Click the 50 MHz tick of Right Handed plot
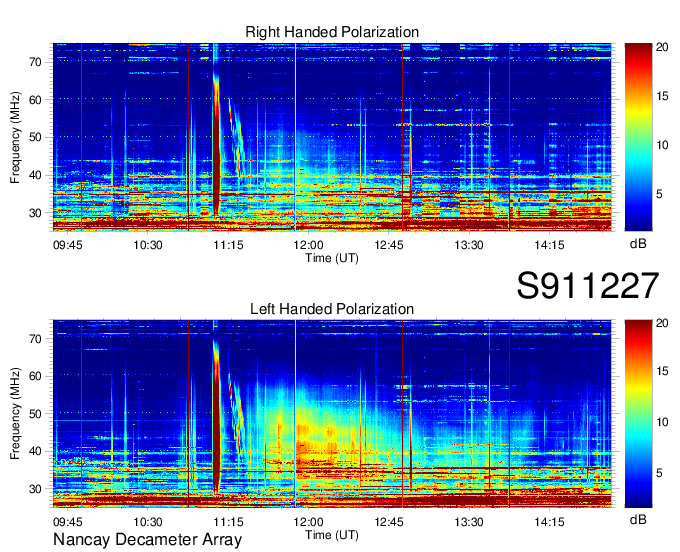 tap(36, 137)
